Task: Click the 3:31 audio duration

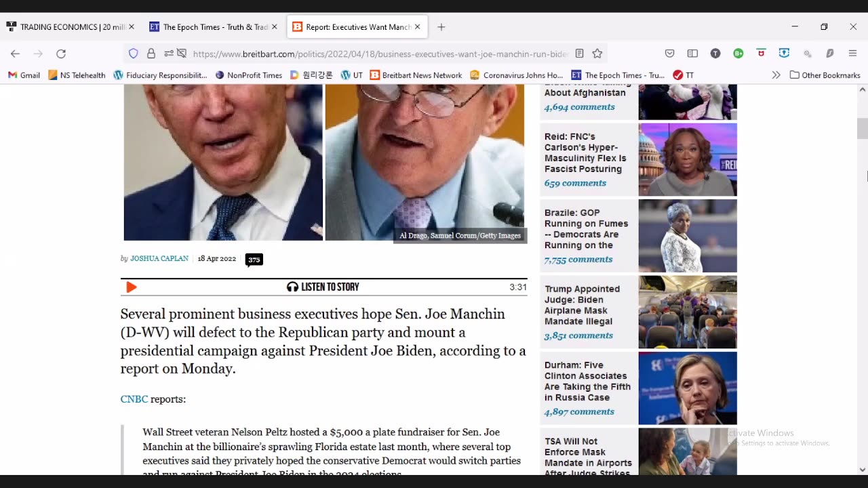Action: click(x=518, y=287)
